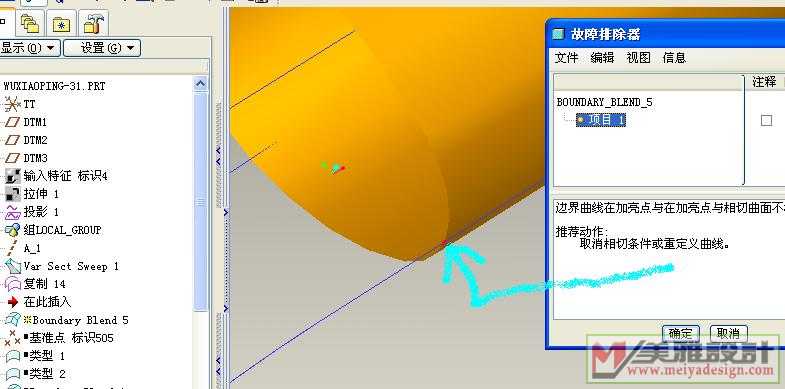Open the layer tree tab with stacked sheets icon
785x389 pixels.
[x=30, y=23]
